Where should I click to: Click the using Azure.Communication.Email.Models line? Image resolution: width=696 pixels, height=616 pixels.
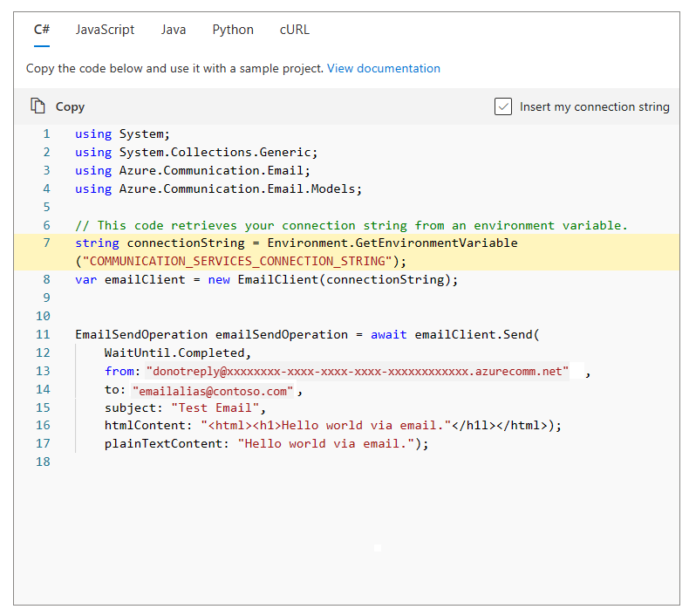click(x=218, y=188)
